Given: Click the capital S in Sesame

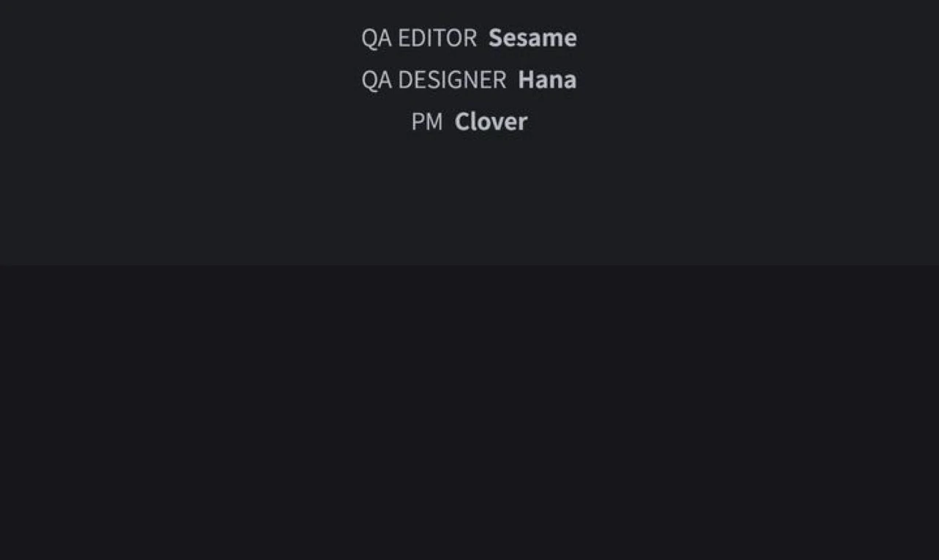Looking at the screenshot, I should point(495,38).
